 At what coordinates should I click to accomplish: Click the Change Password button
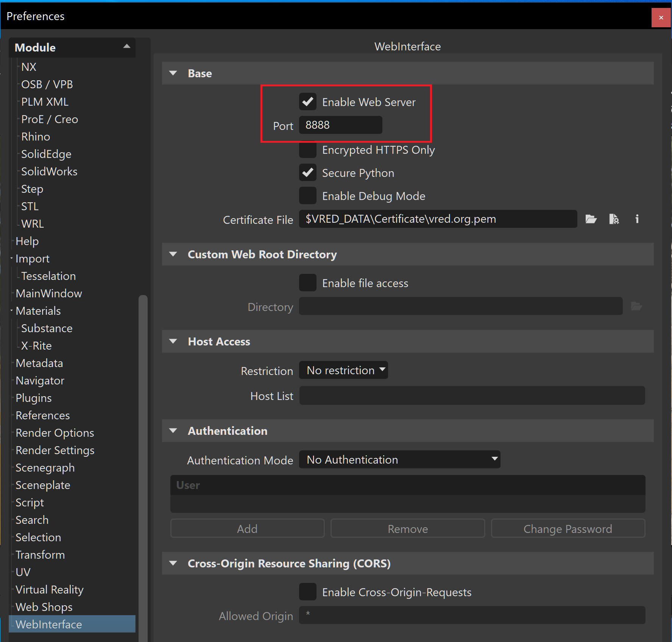coord(567,529)
